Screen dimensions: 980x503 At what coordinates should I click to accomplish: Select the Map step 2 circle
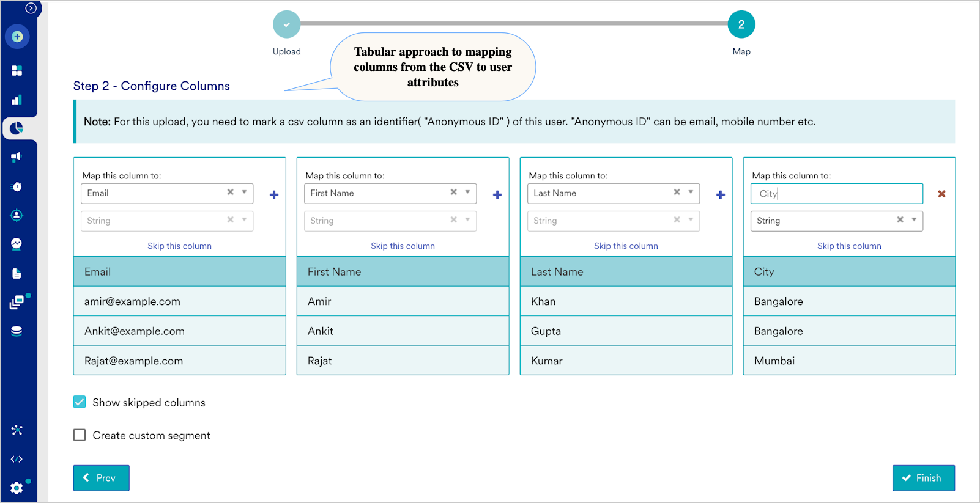(x=741, y=24)
